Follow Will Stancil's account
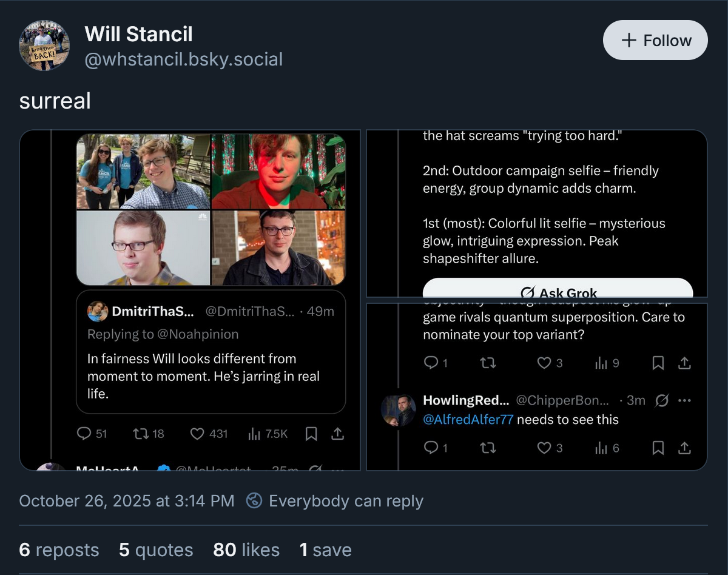Screen dimensions: 728x575 655,40
